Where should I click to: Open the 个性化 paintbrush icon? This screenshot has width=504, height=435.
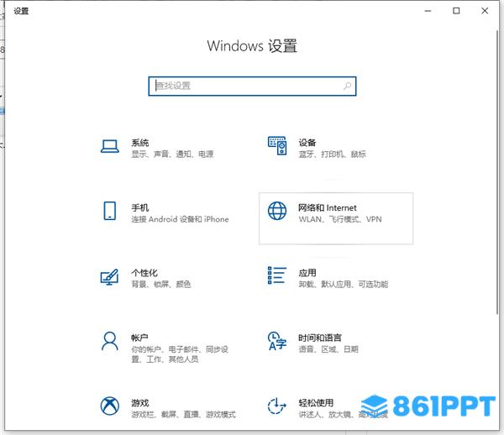[109, 276]
